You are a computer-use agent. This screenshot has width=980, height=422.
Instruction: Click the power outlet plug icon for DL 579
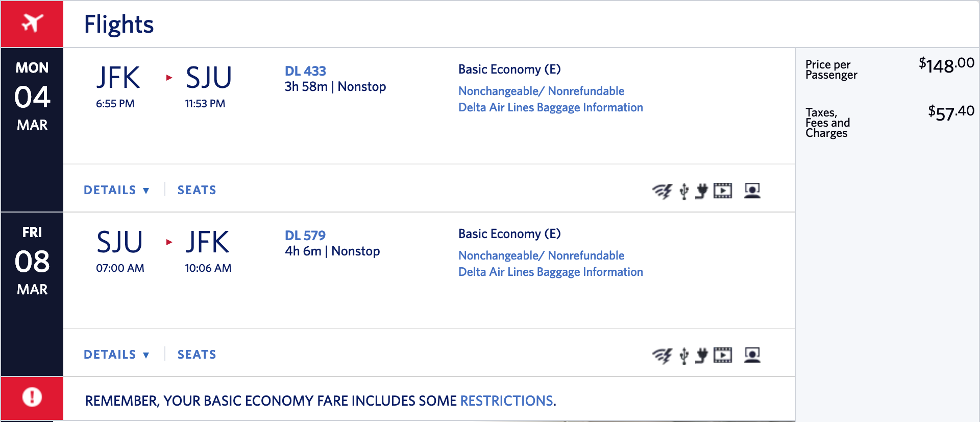pos(702,355)
